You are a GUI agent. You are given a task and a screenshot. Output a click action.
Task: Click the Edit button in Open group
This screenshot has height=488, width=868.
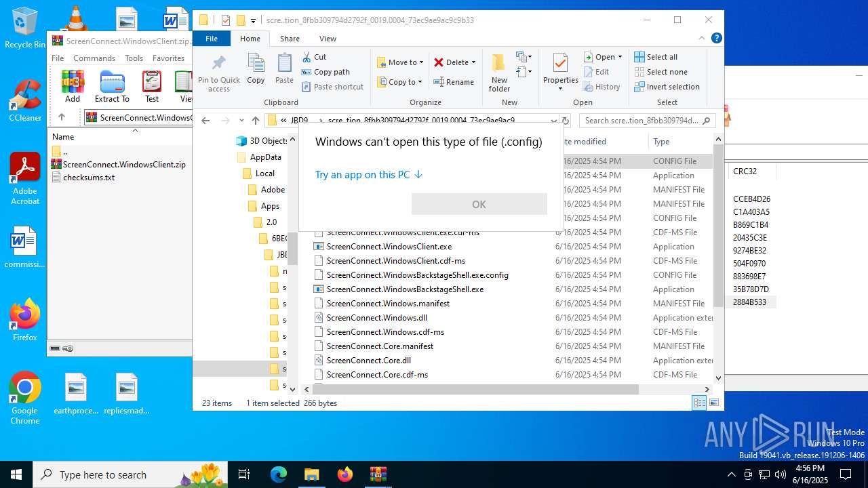(x=595, y=72)
